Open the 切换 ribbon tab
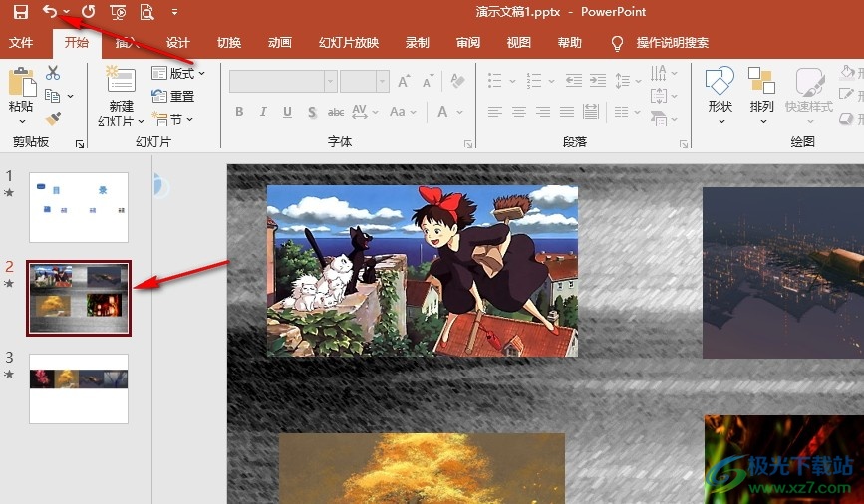 pyautogui.click(x=228, y=43)
